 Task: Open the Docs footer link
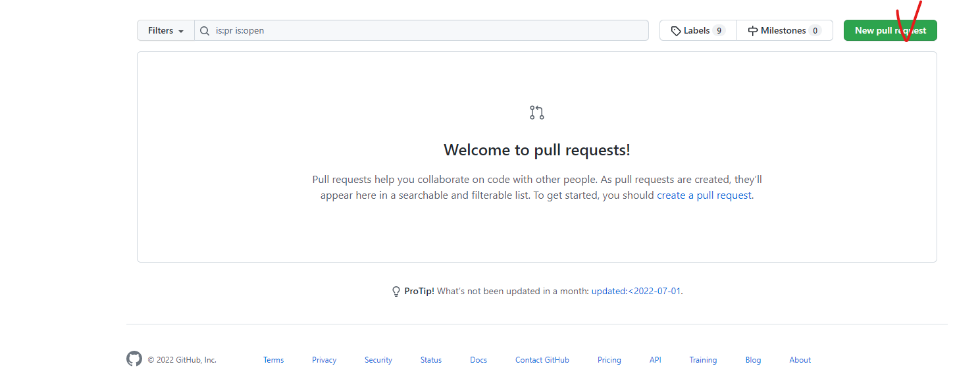[478, 360]
